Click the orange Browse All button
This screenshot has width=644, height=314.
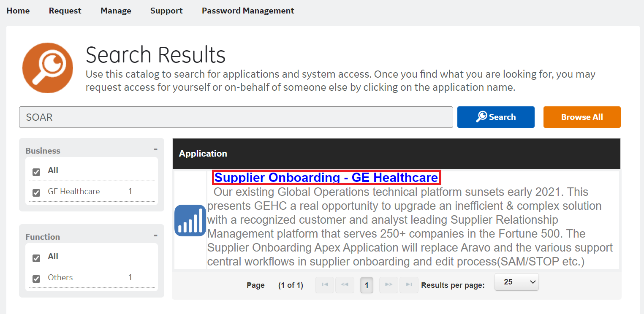[582, 117]
